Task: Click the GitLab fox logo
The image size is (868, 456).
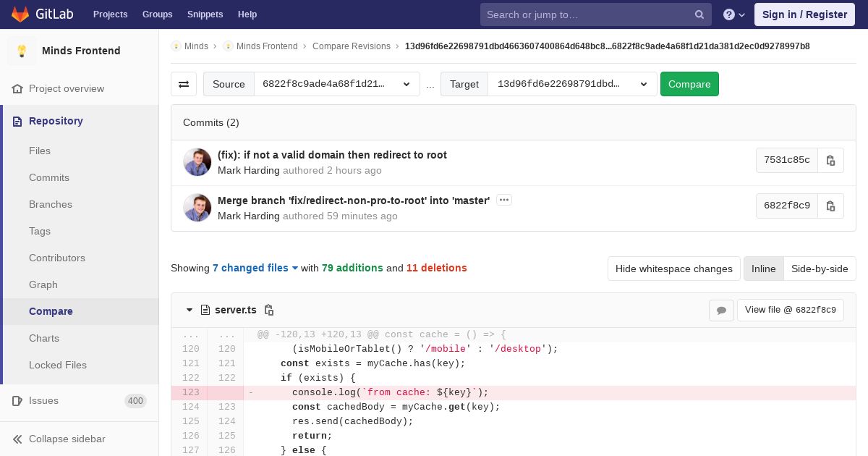Action: point(20,14)
